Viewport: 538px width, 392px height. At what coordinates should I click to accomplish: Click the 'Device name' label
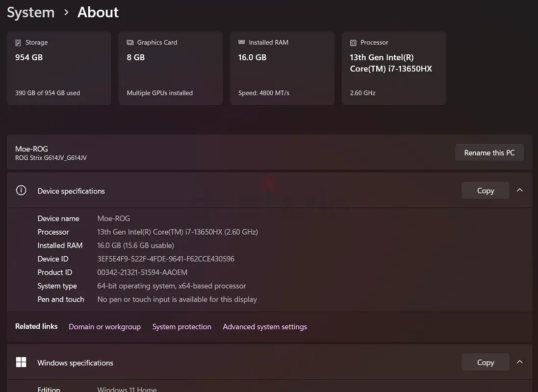pyautogui.click(x=58, y=219)
